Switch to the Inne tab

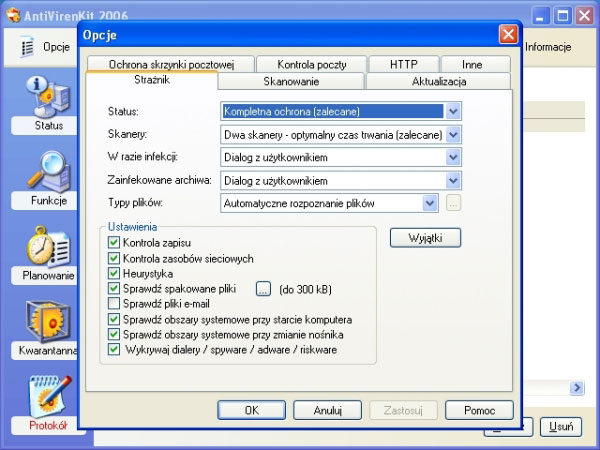pos(476,64)
